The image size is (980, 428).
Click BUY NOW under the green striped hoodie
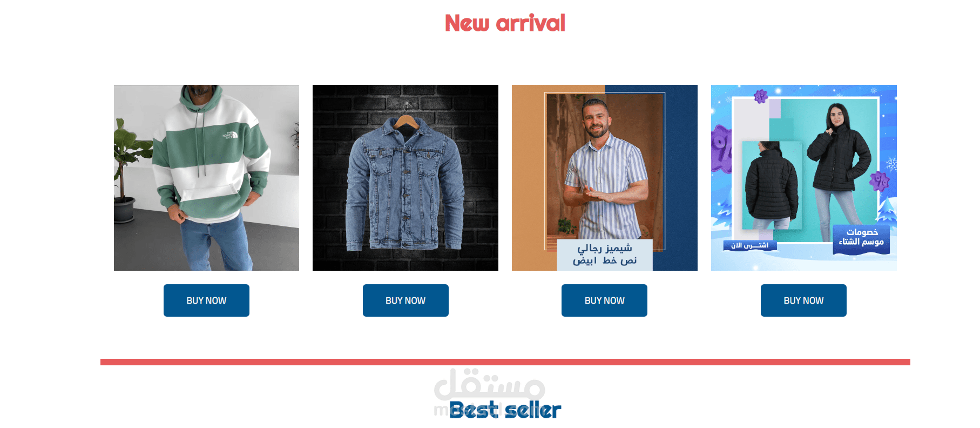coord(206,300)
